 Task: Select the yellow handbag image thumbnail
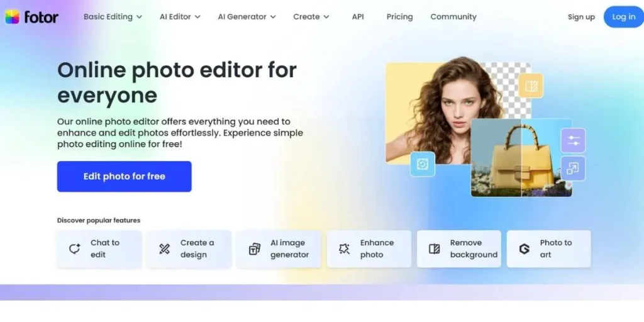tap(521, 157)
